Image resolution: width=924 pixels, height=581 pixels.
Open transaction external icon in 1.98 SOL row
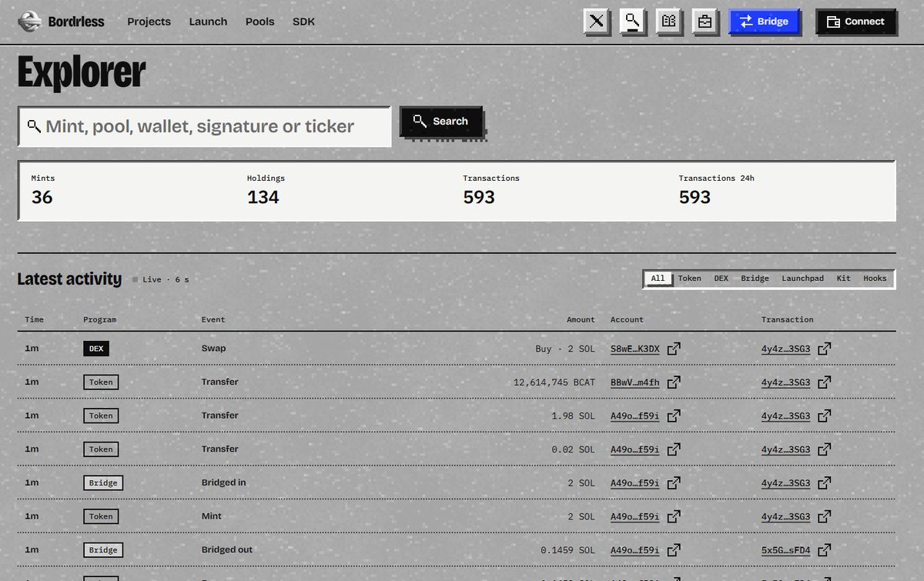coord(824,416)
